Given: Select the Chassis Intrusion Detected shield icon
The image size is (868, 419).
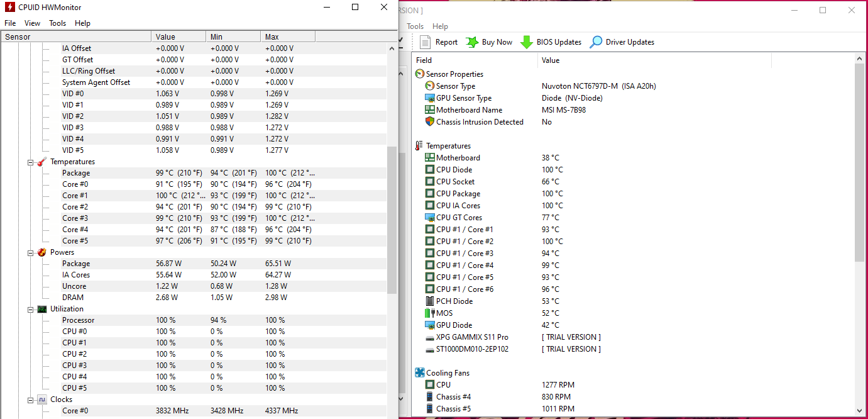Looking at the screenshot, I should pos(430,122).
